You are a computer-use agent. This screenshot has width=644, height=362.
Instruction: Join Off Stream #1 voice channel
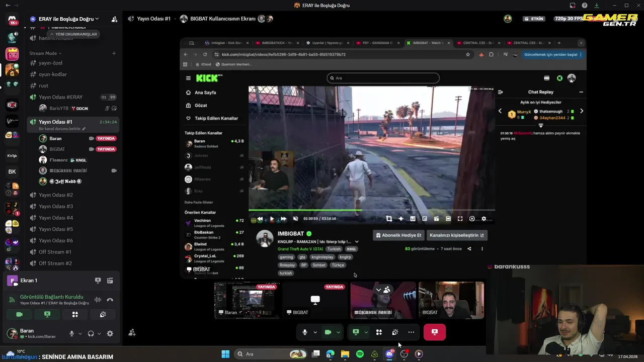[73, 252]
